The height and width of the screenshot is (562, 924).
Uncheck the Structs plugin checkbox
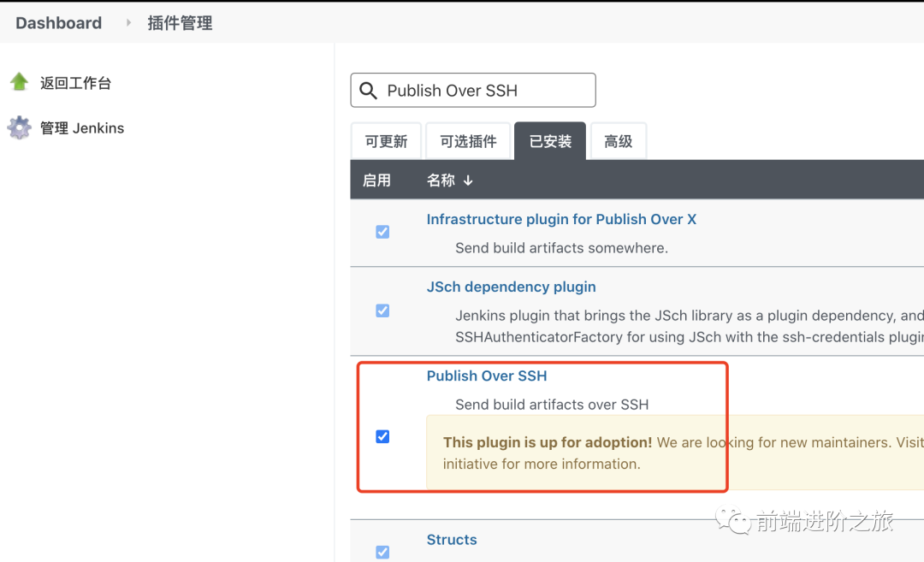coord(382,552)
